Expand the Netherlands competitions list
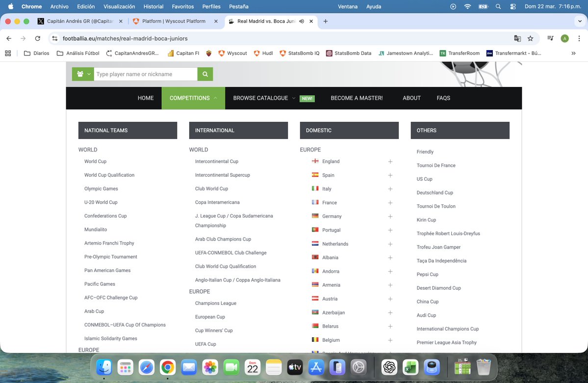The width and height of the screenshot is (588, 383). 390,244
